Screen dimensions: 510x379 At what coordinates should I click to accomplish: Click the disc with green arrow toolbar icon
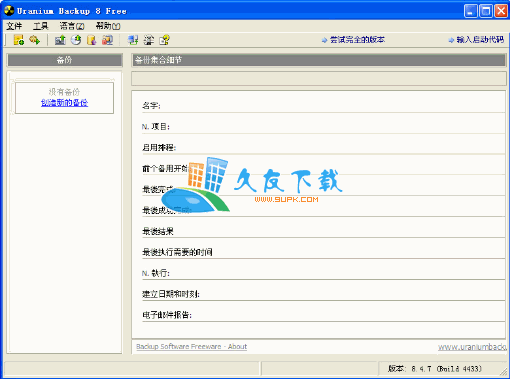[x=76, y=40]
